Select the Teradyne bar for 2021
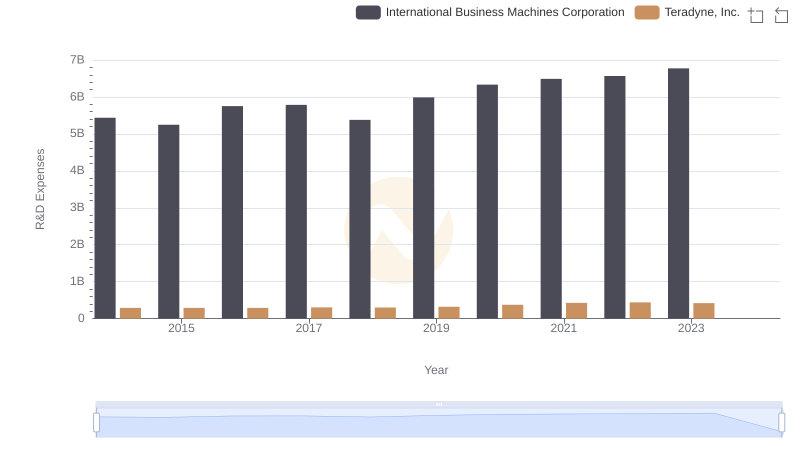The image size is (800, 461). [x=577, y=311]
